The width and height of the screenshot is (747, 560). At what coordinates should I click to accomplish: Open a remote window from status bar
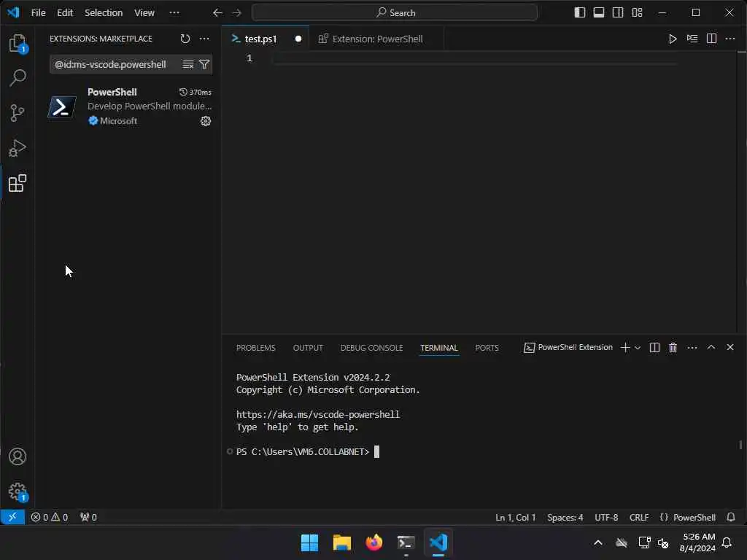(12, 517)
